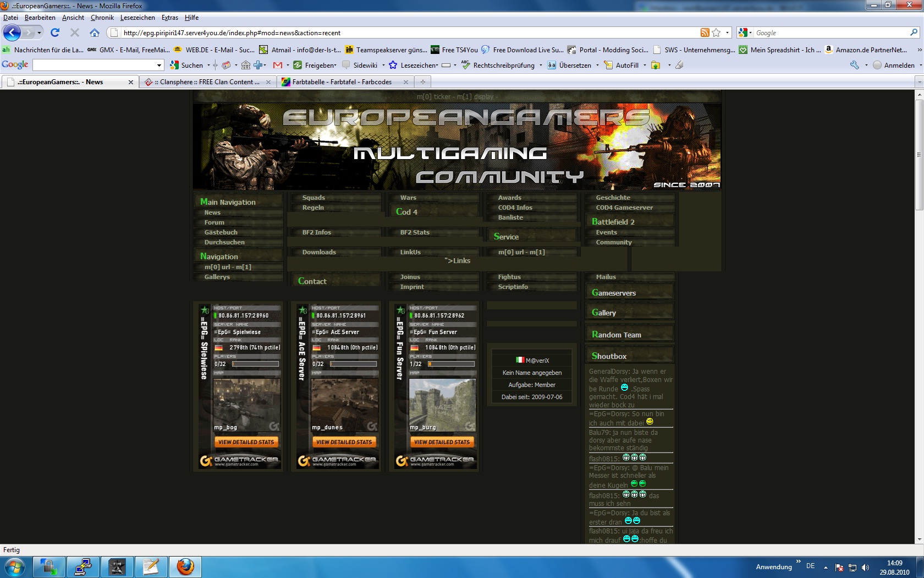Open the Lesezeichen menu
924x578 pixels.
click(137, 18)
